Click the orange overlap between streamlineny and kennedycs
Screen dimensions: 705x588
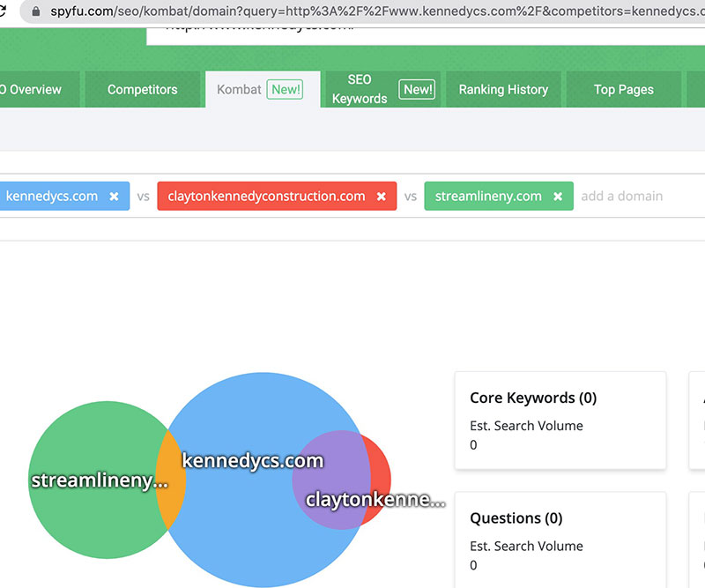click(x=170, y=480)
